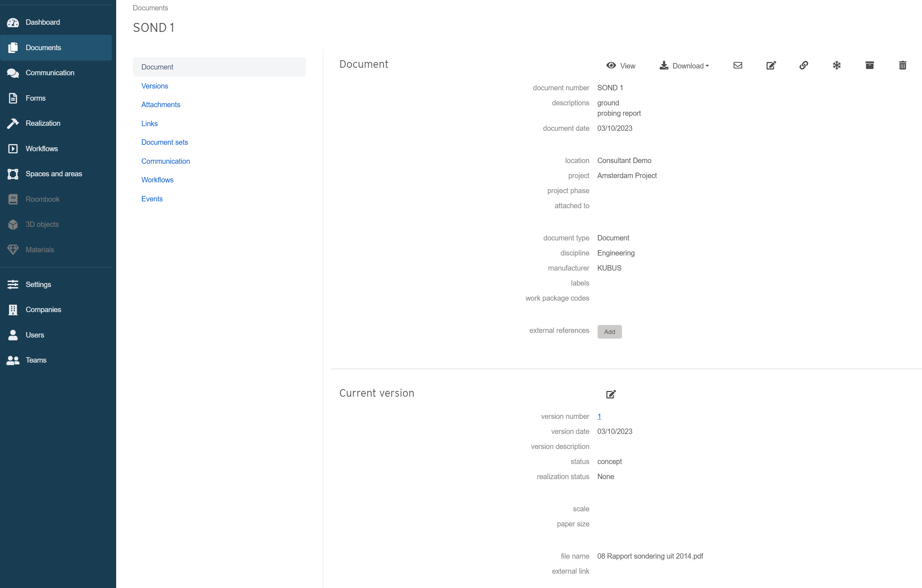Click project value Amsterdam Project
The width and height of the screenshot is (922, 588).
point(627,176)
